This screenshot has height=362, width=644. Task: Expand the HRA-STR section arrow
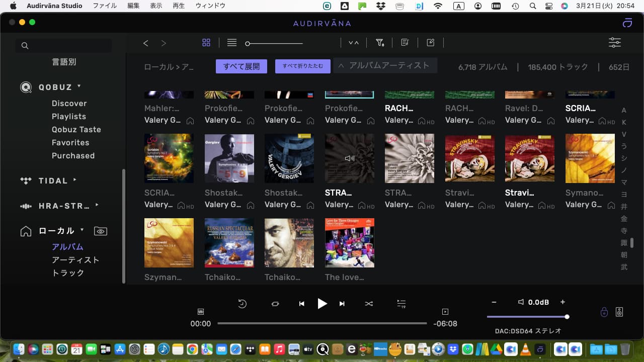click(97, 205)
